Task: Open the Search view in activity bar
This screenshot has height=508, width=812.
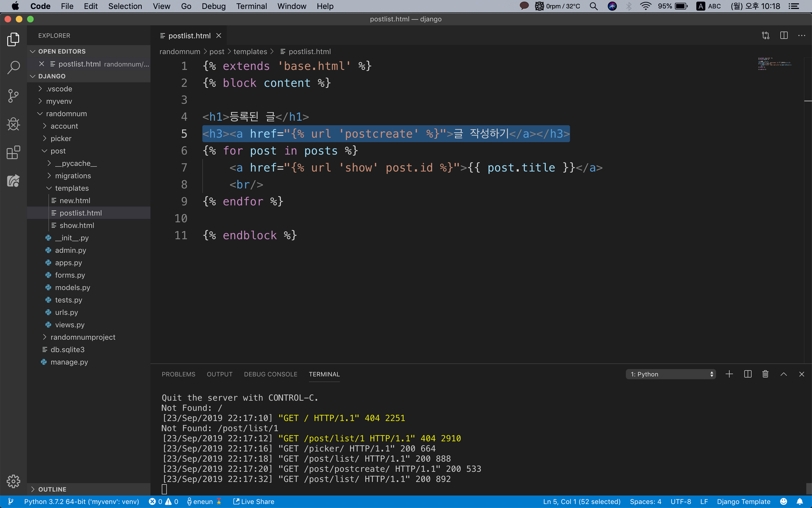Action: 13,67
